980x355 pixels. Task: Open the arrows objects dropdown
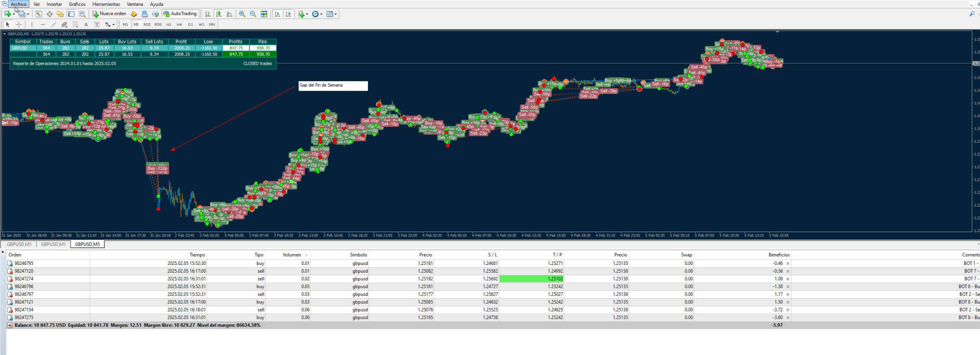click(113, 24)
